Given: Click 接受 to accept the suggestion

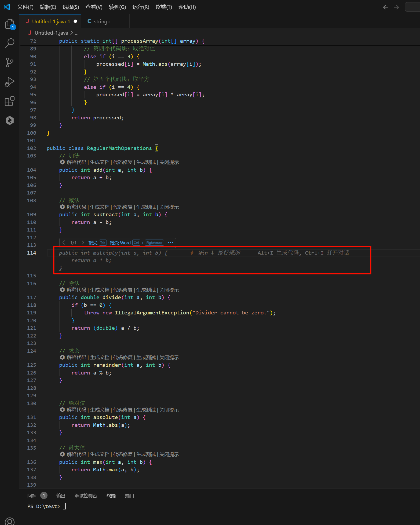Looking at the screenshot, I should 93,243.
